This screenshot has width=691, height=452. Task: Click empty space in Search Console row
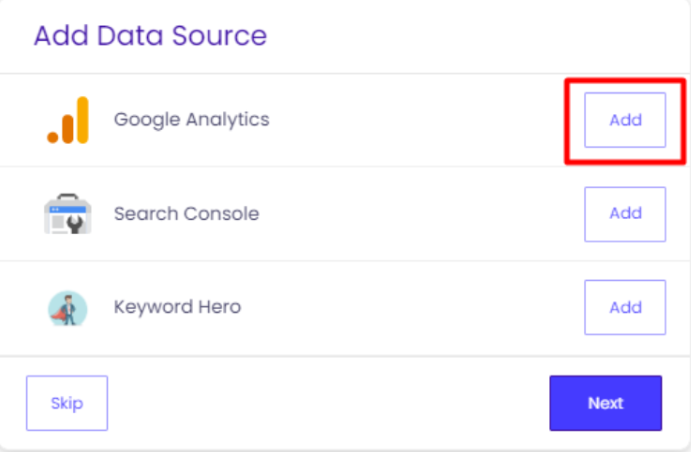pyautogui.click(x=420, y=213)
